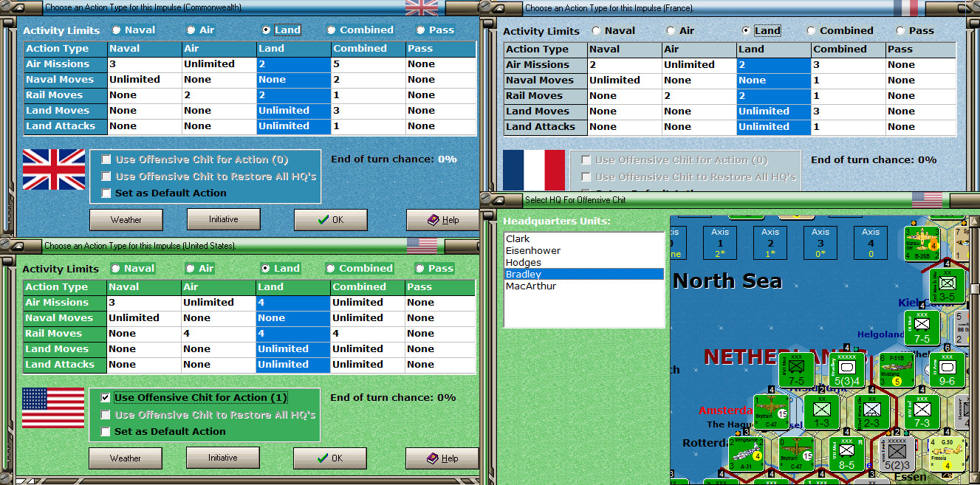Image resolution: width=980 pixels, height=485 pixels.
Task: Click the Axis 1 impulse track box
Action: click(720, 242)
